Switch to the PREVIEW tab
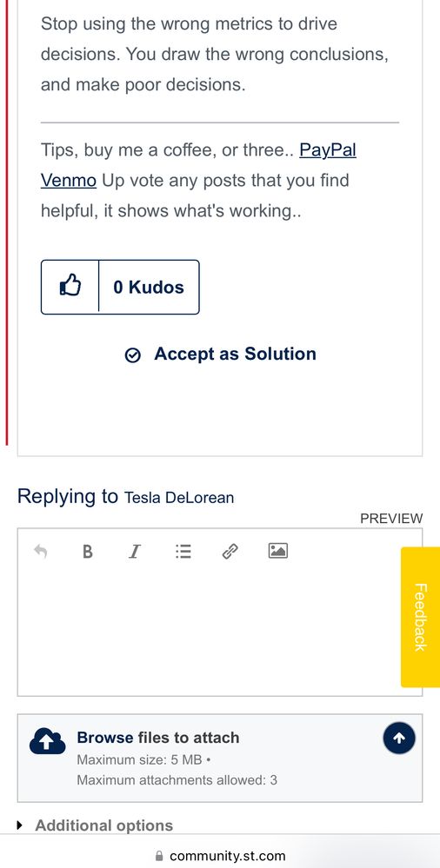The width and height of the screenshot is (440, 868). [391, 519]
